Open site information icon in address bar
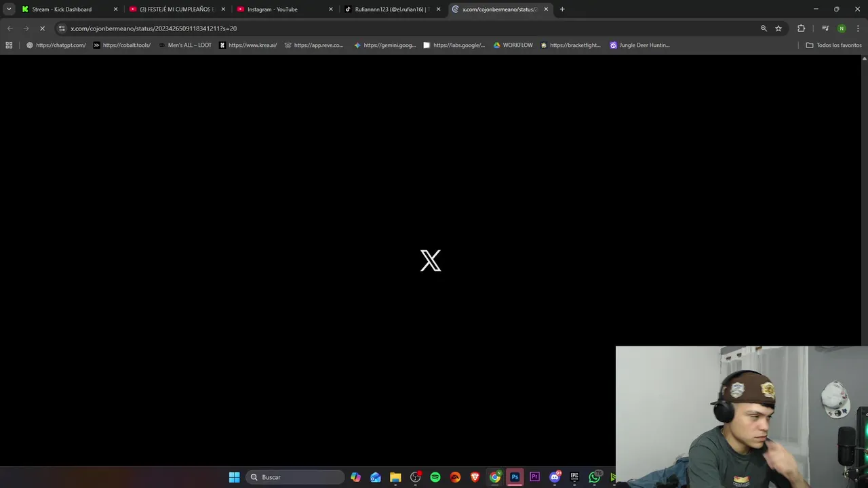Image resolution: width=868 pixels, height=488 pixels. click(x=62, y=28)
